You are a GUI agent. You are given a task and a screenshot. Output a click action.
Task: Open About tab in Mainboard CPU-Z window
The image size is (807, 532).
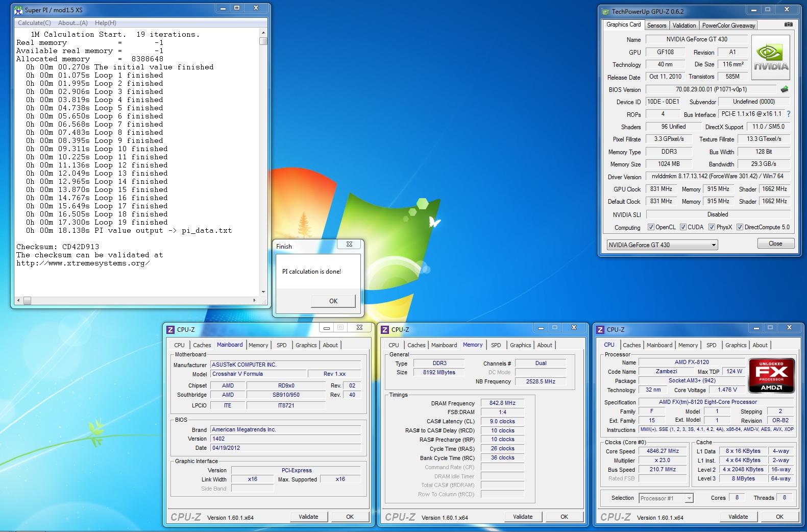[x=330, y=345]
